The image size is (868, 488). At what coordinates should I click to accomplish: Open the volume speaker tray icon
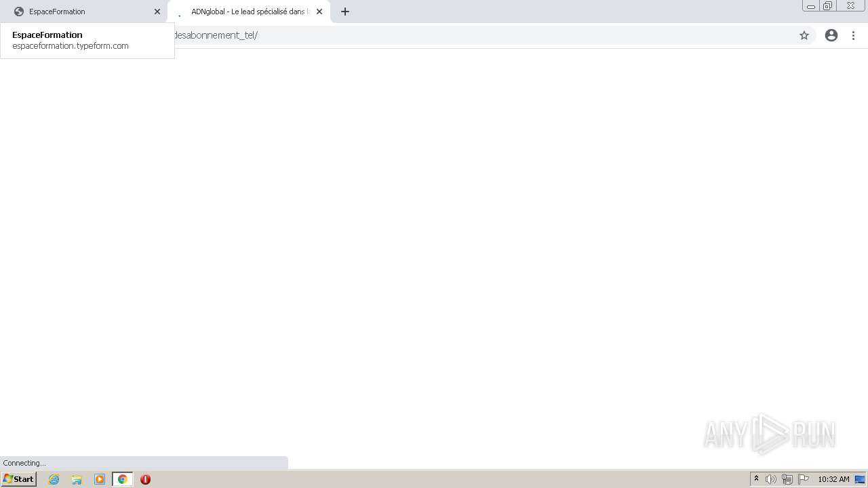click(x=770, y=479)
